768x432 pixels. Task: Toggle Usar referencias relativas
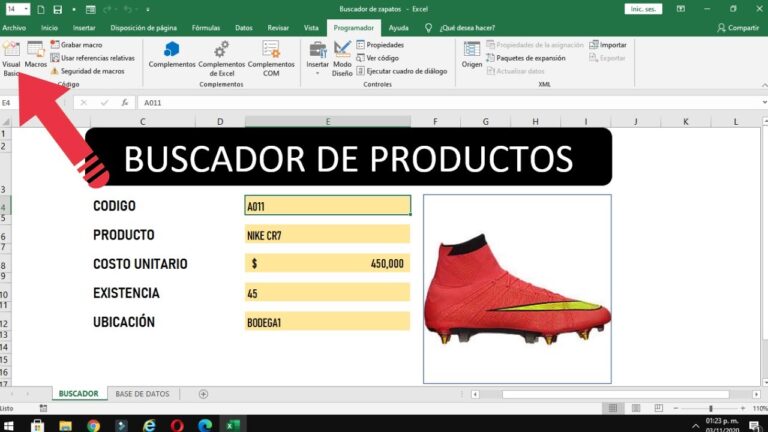point(93,58)
